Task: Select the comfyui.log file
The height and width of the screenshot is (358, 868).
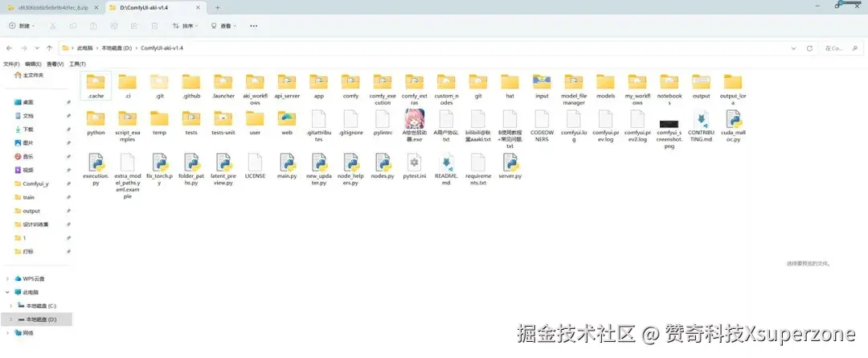Action: tap(574, 126)
